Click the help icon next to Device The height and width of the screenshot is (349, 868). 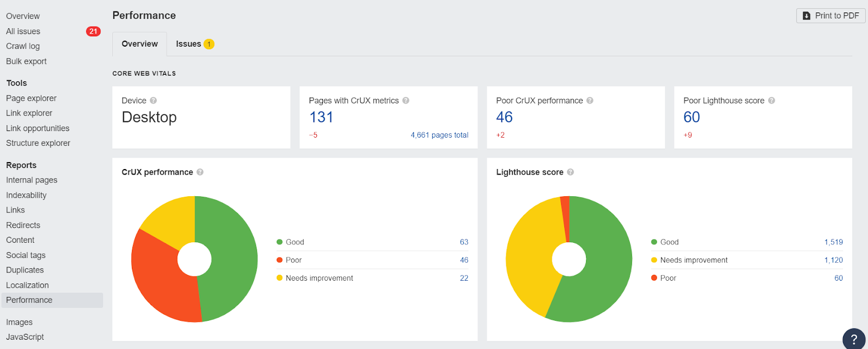click(154, 101)
